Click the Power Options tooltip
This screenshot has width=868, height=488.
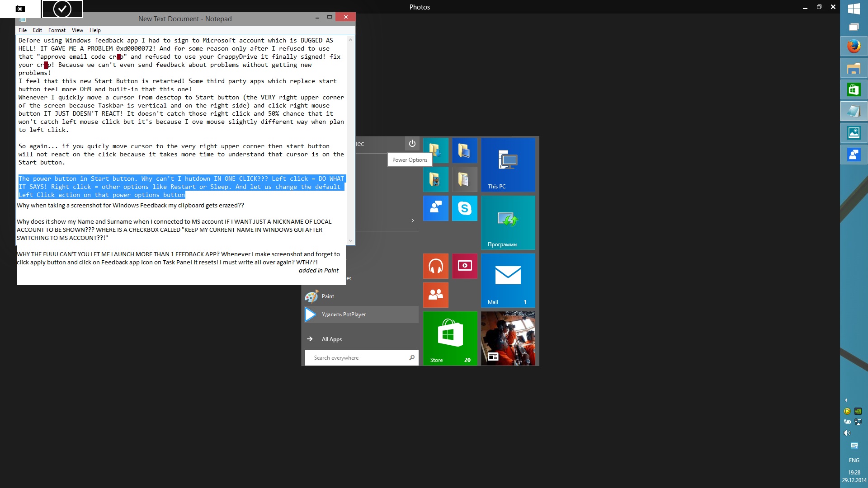[410, 160]
